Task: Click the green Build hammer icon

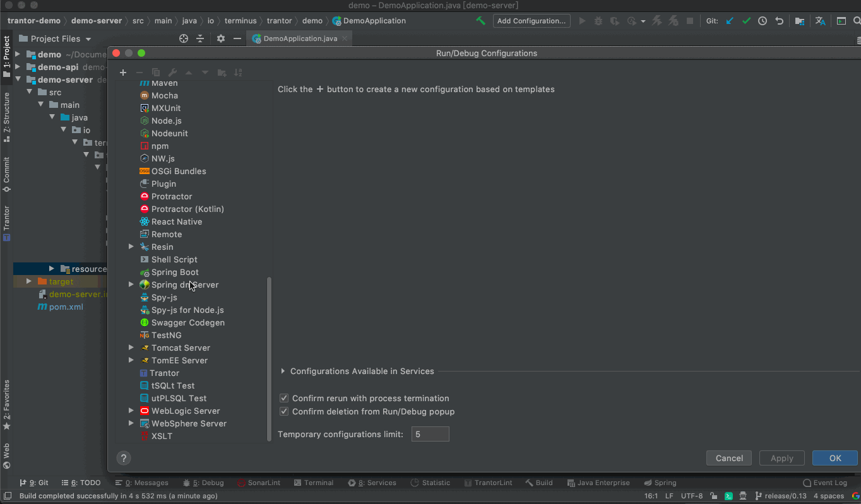Action: point(480,21)
